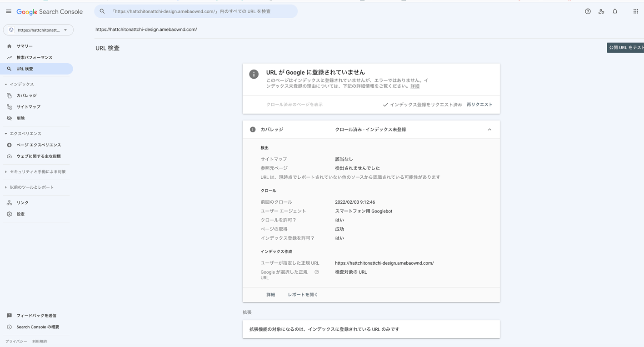Open the hamburger main menu

(x=9, y=11)
